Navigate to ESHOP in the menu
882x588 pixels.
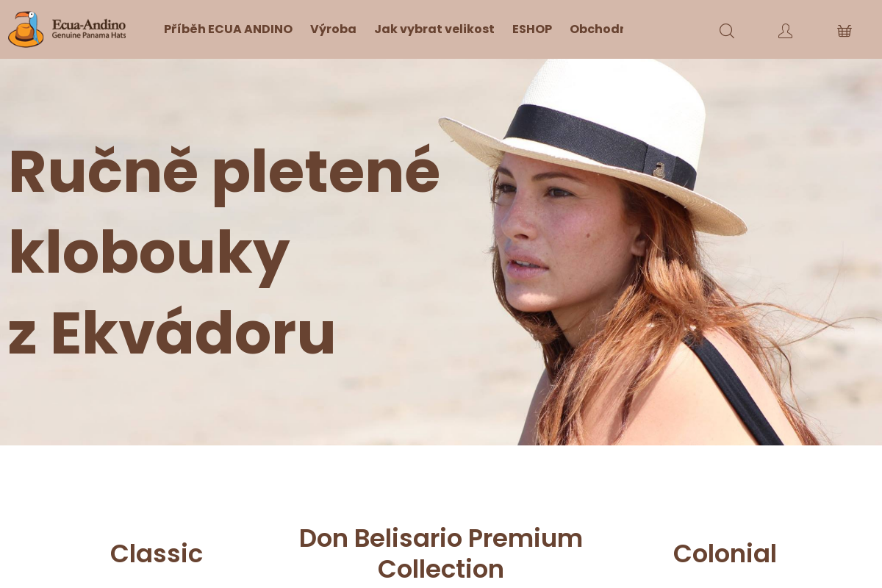coord(532,29)
